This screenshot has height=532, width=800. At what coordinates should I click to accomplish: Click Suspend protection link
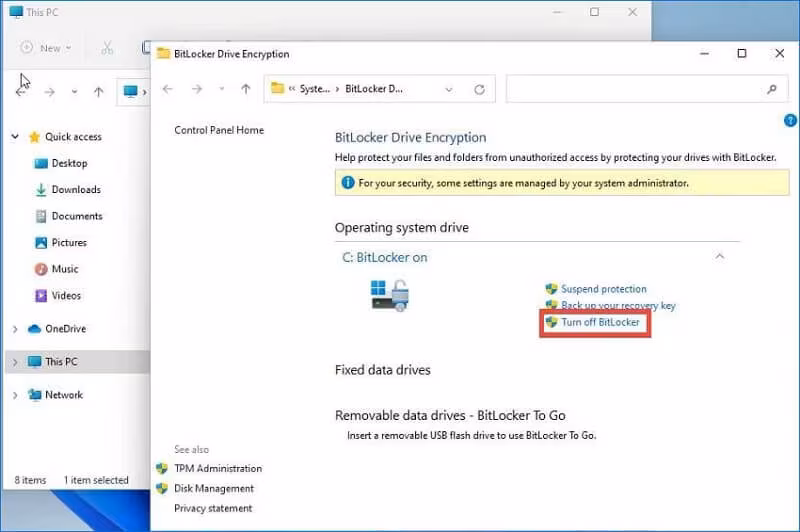[604, 289]
